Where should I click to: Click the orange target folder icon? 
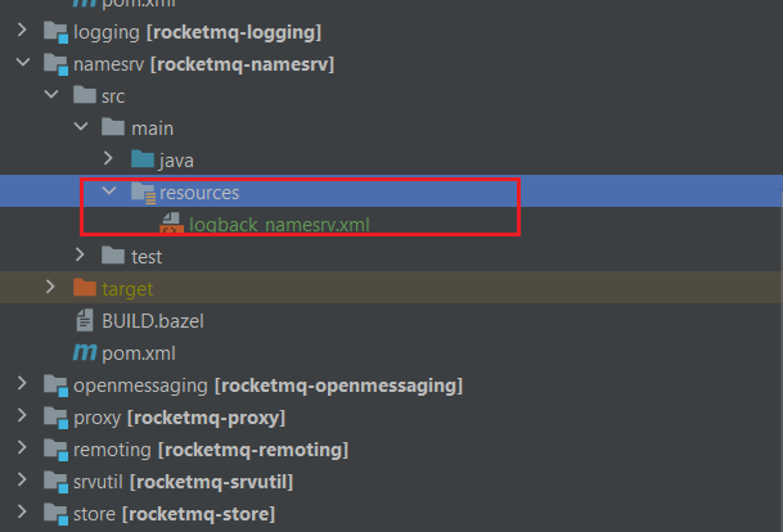pyautogui.click(x=85, y=288)
